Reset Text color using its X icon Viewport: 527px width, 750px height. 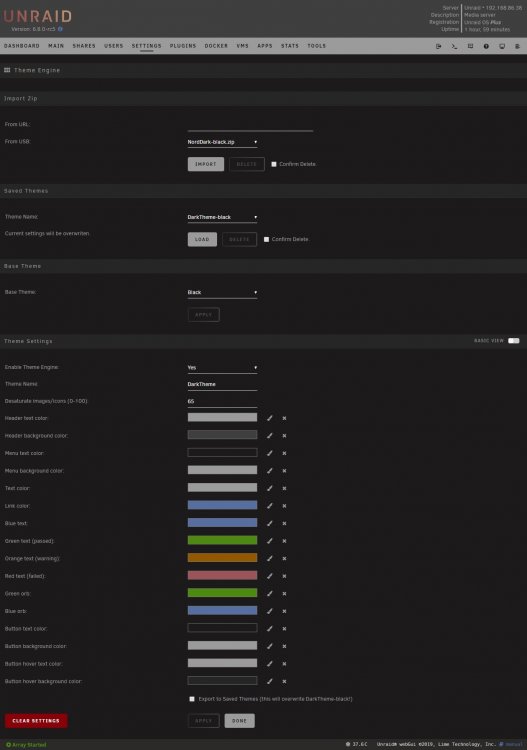click(x=284, y=488)
